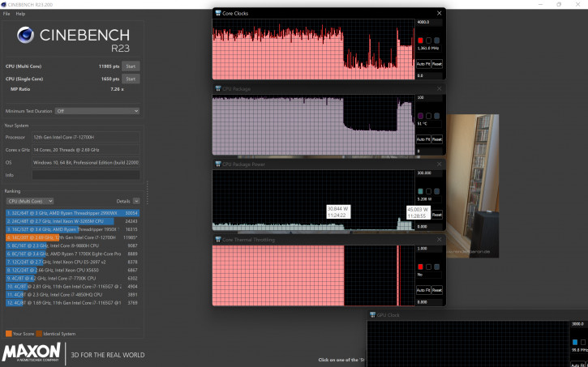Close the Core Clocks graph window

pyautogui.click(x=439, y=13)
